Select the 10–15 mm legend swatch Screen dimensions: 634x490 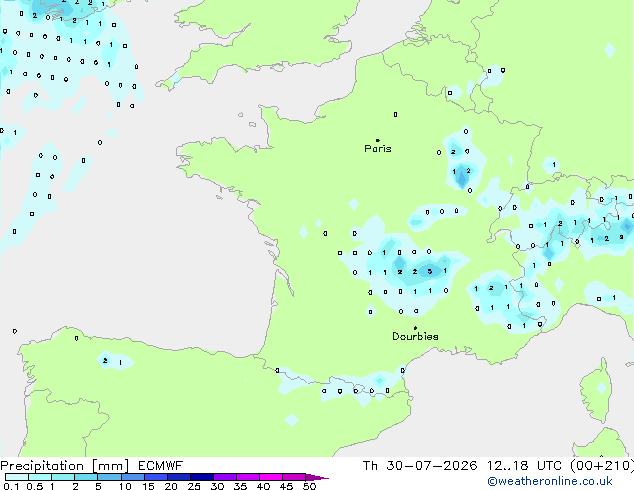coord(133,477)
